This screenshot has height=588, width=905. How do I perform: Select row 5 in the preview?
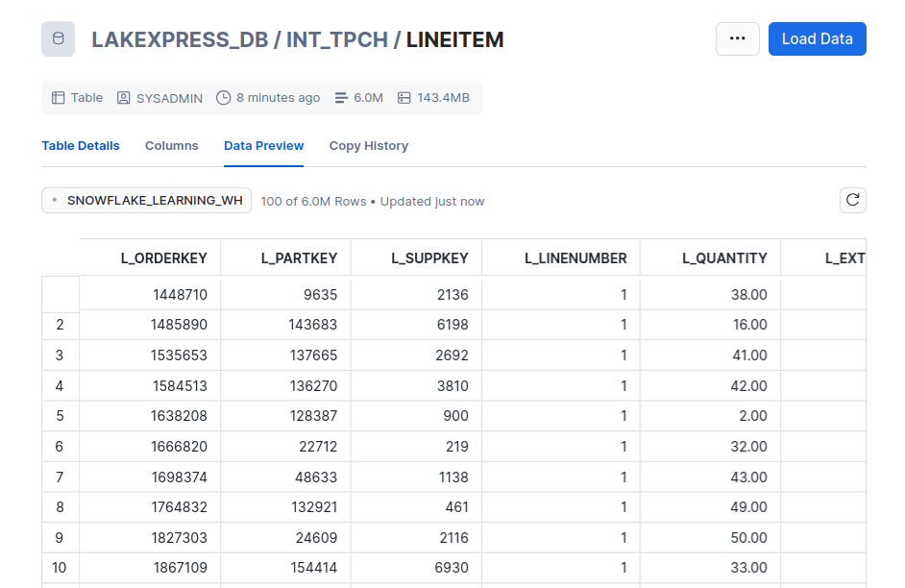(x=60, y=415)
